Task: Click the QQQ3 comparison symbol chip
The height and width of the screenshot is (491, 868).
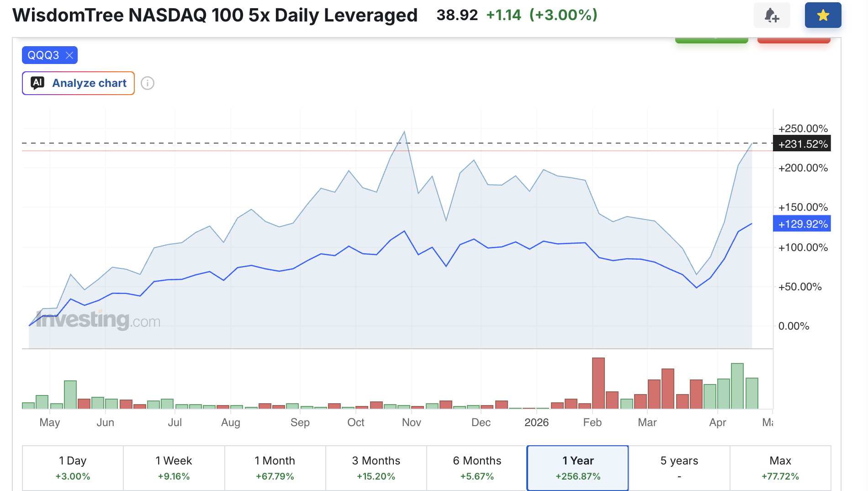Action: tap(43, 55)
